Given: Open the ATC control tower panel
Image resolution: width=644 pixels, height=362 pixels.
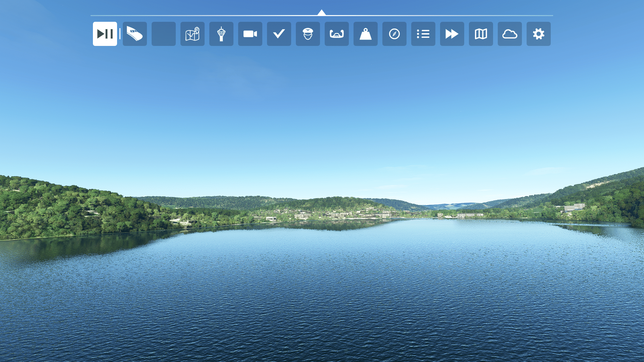Looking at the screenshot, I should [221, 34].
